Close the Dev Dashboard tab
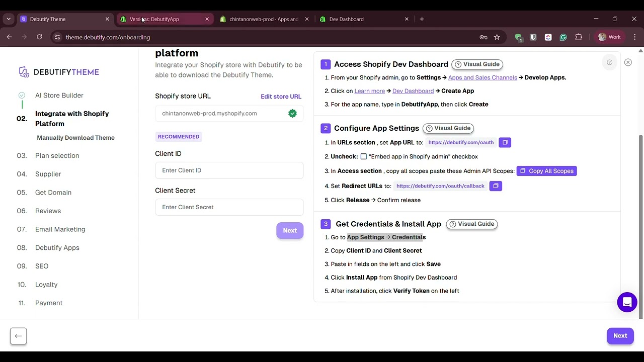Viewport: 644px width, 362px height. (x=407, y=19)
